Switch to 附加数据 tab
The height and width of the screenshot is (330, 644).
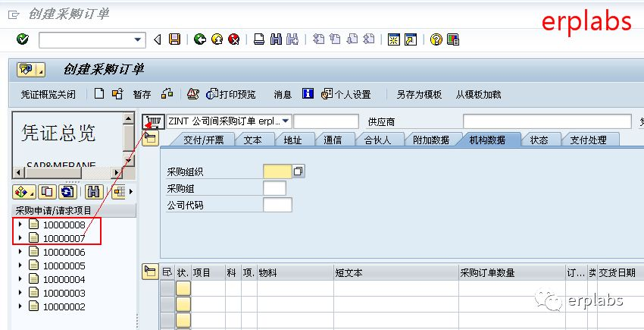(x=431, y=140)
